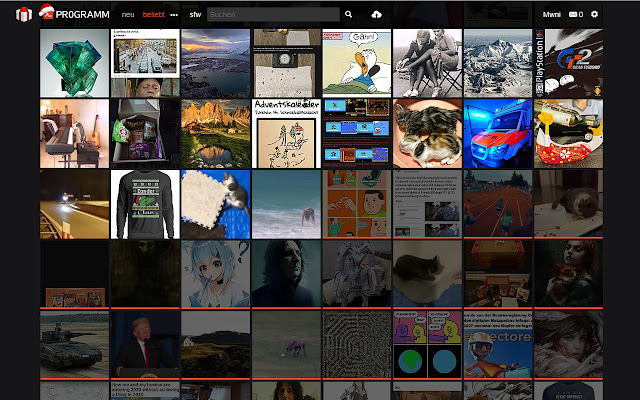640x400 pixels.
Task: Open the blue-haired anime girl thumbnail
Action: click(x=216, y=275)
